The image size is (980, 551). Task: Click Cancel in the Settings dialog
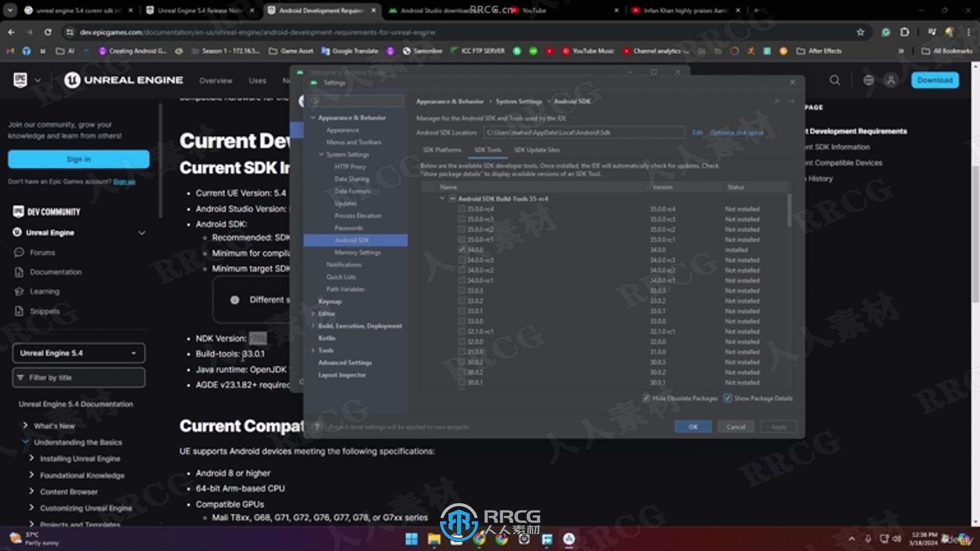[736, 427]
